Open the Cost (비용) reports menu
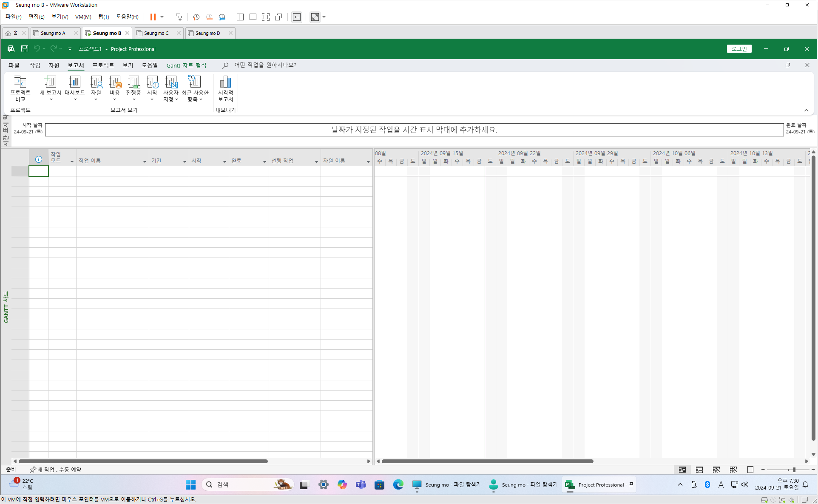Viewport: 818px width, 504px height. [x=115, y=88]
